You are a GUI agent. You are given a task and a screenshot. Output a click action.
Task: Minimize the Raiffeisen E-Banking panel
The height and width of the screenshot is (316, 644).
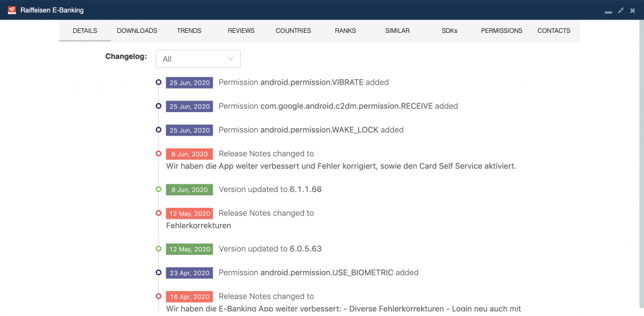click(608, 12)
